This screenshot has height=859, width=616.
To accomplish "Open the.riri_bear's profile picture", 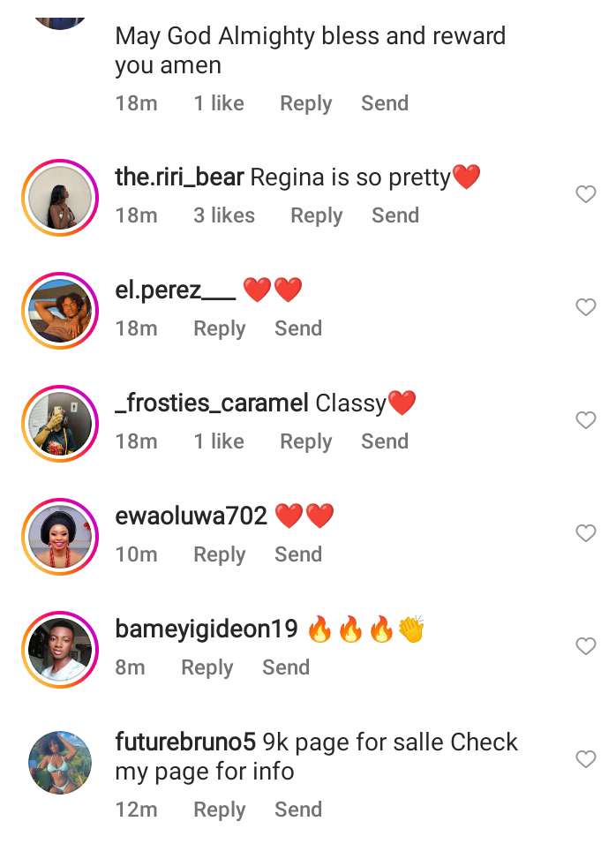I will coord(60,197).
